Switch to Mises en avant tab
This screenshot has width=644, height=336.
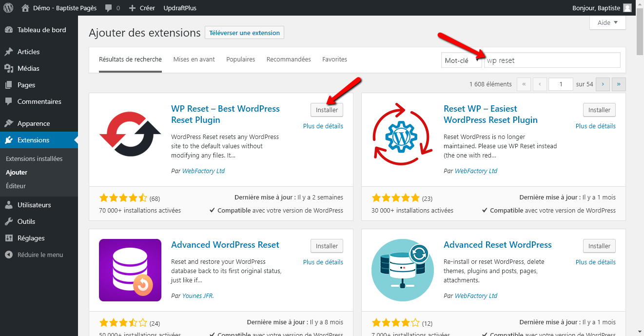point(194,59)
